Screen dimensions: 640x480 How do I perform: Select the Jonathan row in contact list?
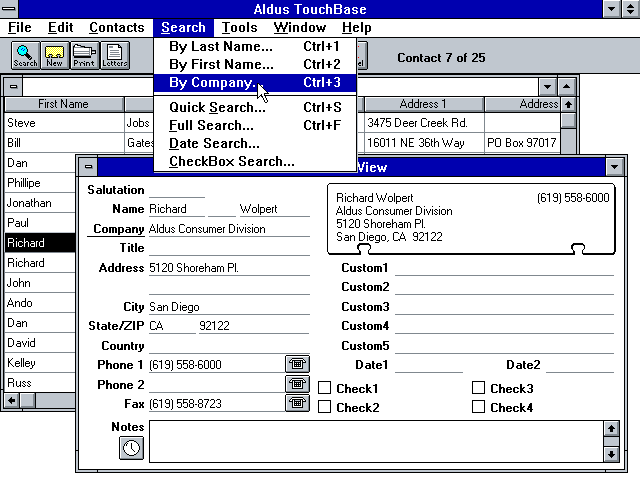coord(40,203)
